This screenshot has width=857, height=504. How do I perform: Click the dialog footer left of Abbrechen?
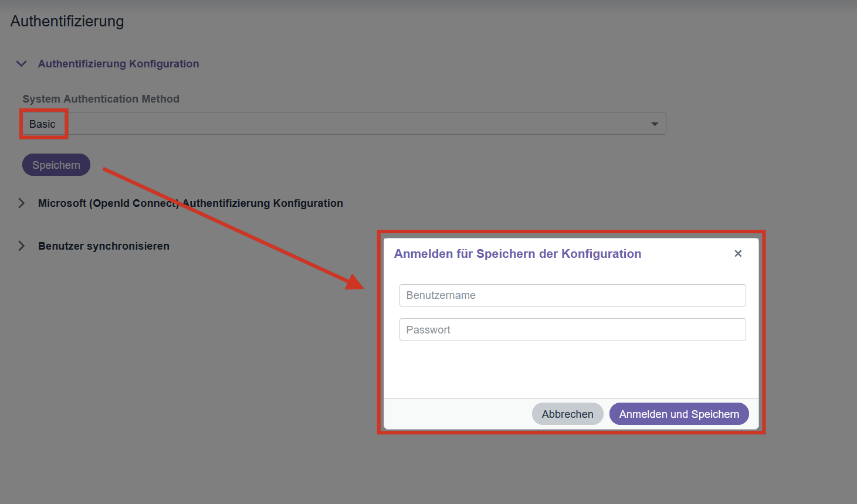click(x=458, y=414)
